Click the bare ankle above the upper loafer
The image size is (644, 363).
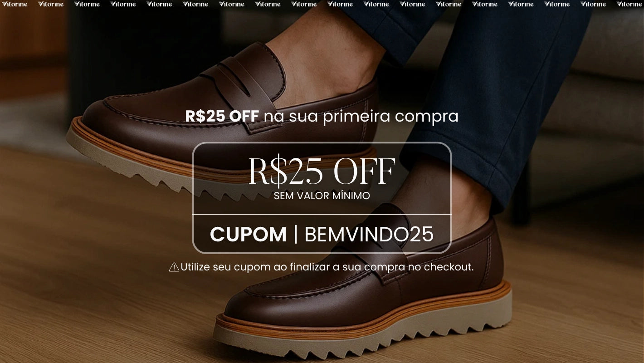(x=327, y=54)
